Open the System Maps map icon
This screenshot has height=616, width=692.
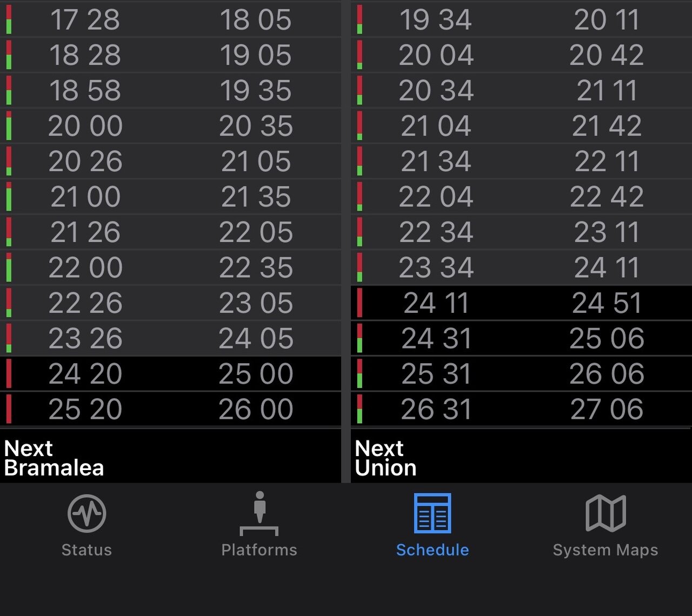(605, 513)
